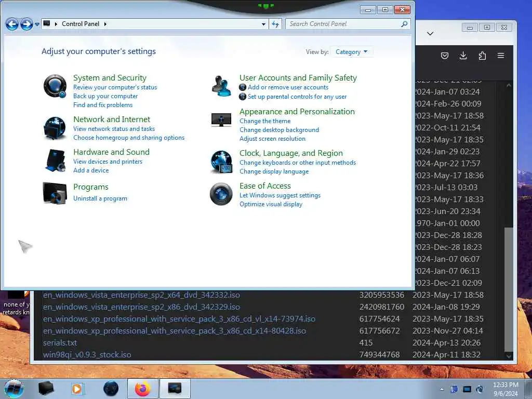
Task: Open en_windows_vista_enterprise_sp2_x64_dvd_342332.iso link
Action: (x=141, y=295)
